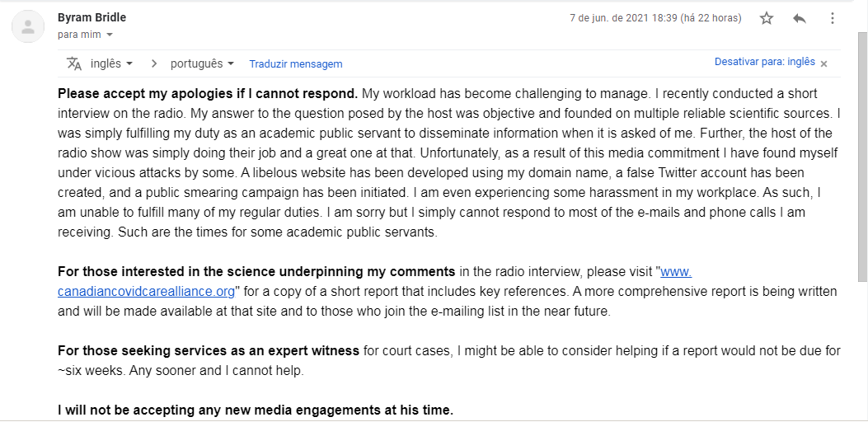The image size is (868, 422).
Task: Click the arrow between language selectors
Action: click(154, 63)
